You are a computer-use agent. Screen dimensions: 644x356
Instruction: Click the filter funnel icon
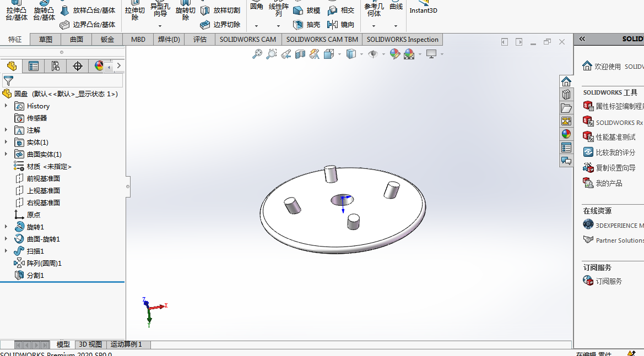point(8,81)
